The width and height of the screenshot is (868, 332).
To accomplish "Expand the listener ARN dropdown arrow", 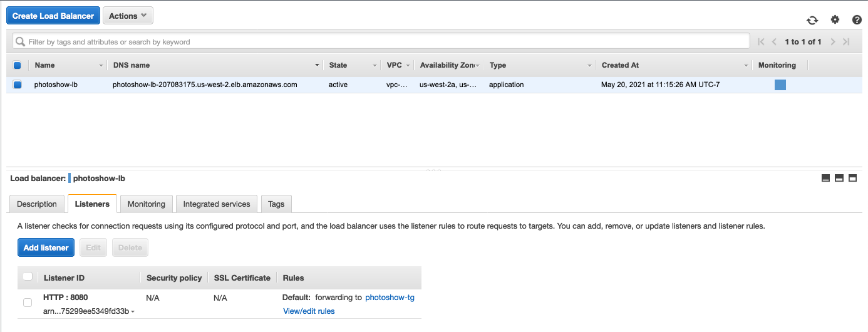I will click(x=133, y=312).
